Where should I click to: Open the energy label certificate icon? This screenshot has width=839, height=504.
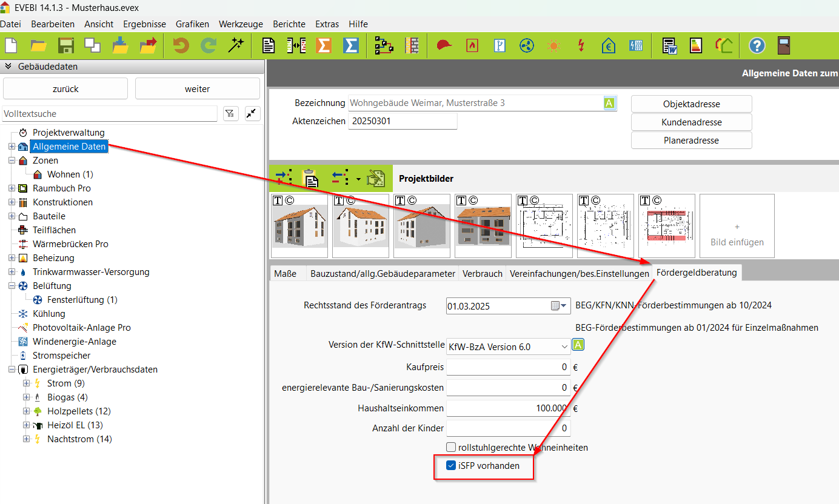[696, 45]
